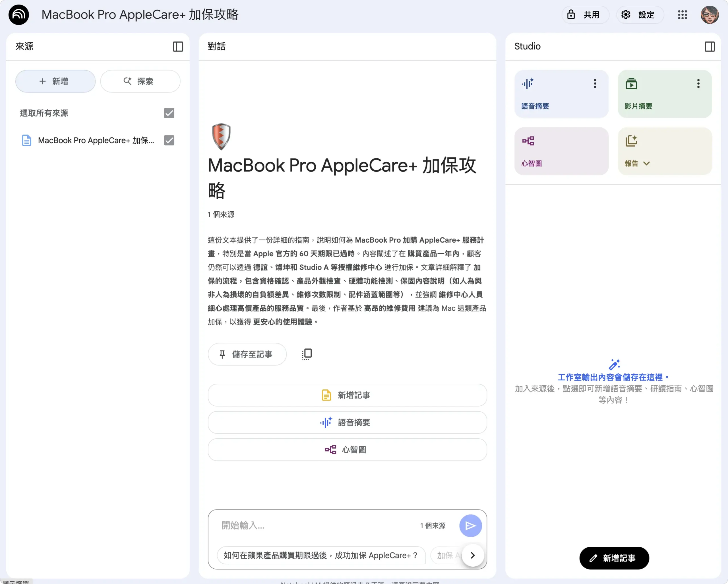Click 1 個來源 indicator in chat input
The image size is (728, 584).
(x=433, y=526)
